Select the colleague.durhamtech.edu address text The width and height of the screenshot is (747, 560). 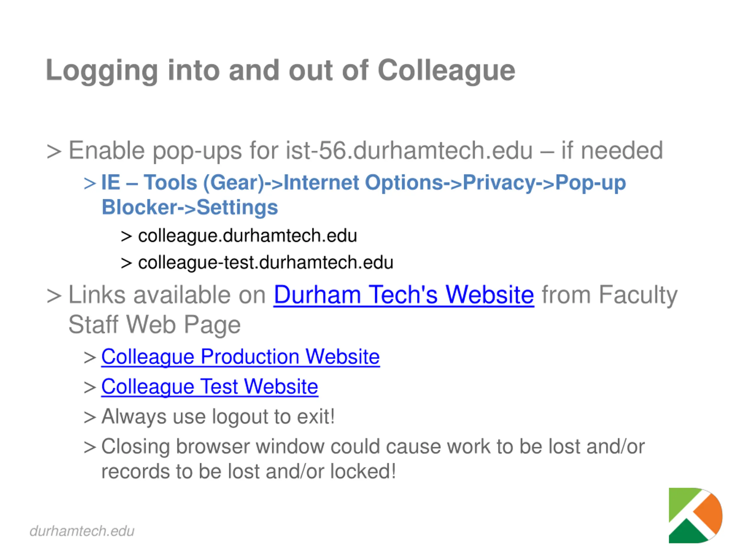(x=247, y=236)
